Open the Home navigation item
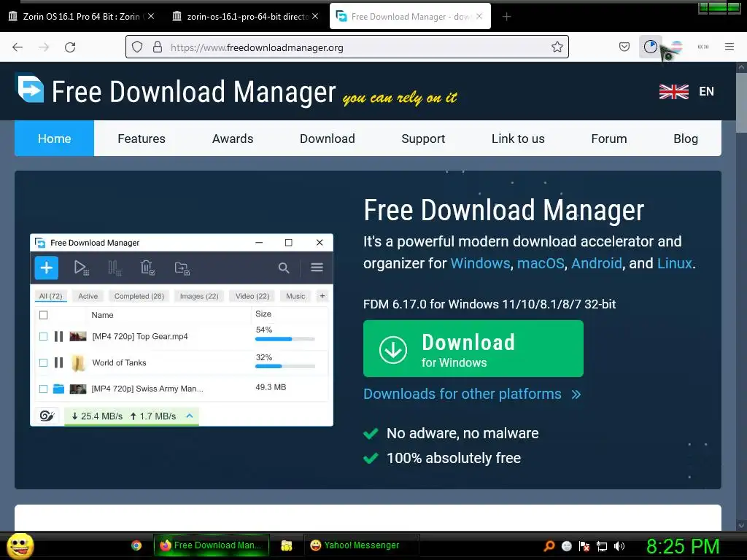 tap(54, 139)
